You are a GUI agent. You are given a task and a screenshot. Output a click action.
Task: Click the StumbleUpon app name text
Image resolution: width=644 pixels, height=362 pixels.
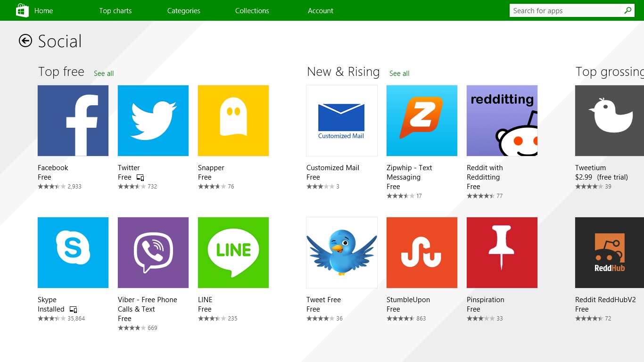(x=408, y=300)
